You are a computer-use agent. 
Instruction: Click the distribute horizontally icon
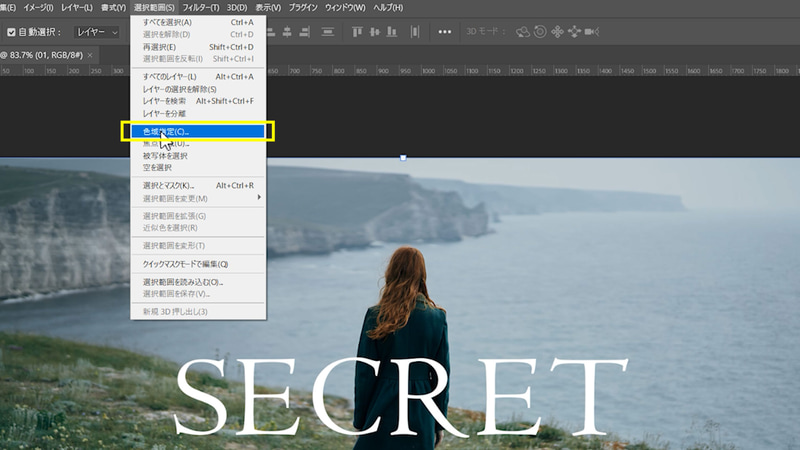(415, 32)
